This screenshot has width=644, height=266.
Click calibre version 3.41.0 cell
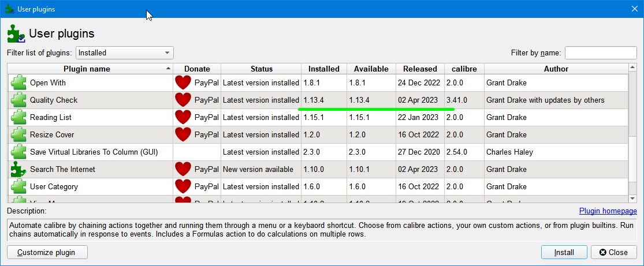point(464,100)
